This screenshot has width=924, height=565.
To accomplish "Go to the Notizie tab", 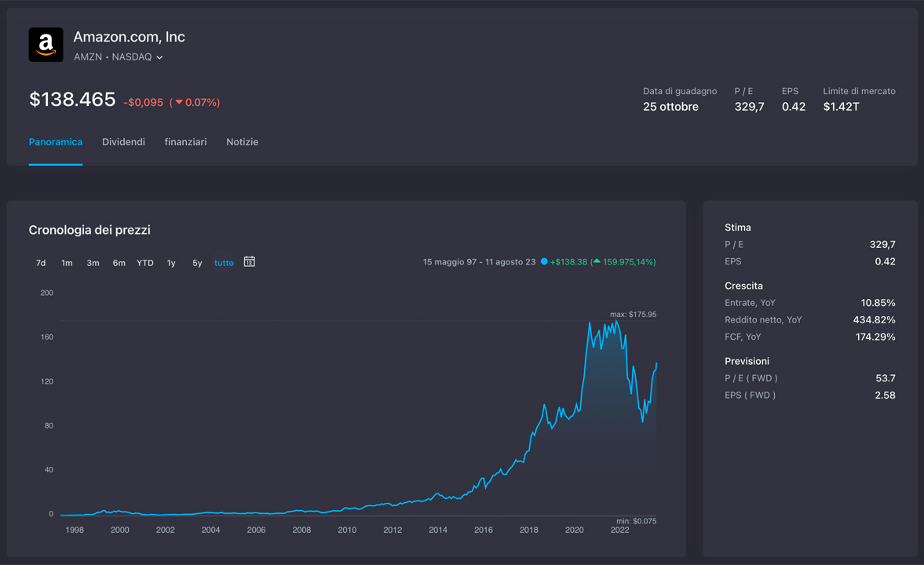I will tap(242, 142).
